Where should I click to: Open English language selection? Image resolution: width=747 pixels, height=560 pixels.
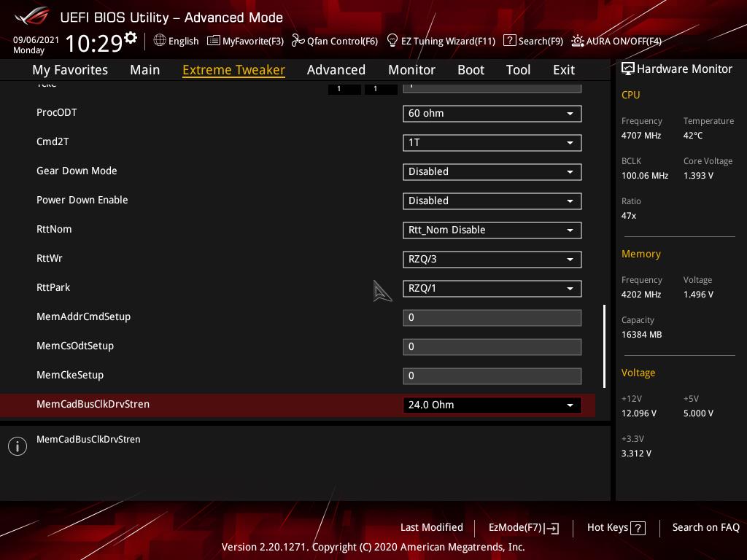(183, 41)
